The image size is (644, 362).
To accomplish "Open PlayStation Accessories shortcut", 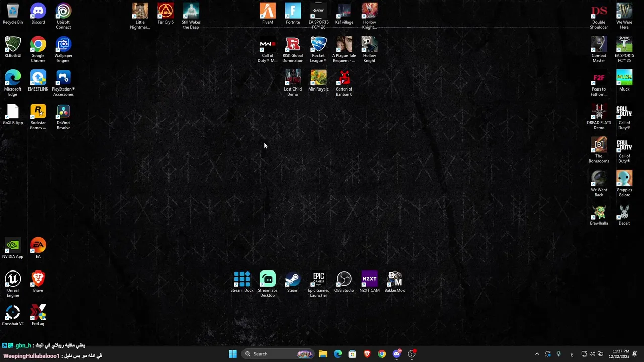I will 63,83.
